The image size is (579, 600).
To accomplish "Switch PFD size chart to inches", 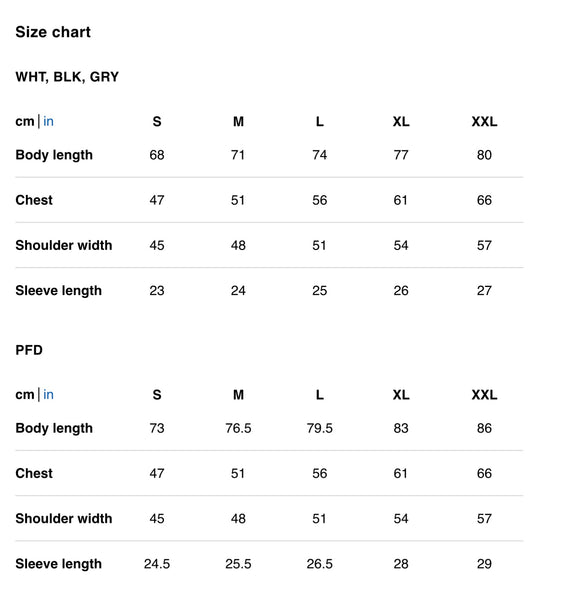I will point(48,395).
